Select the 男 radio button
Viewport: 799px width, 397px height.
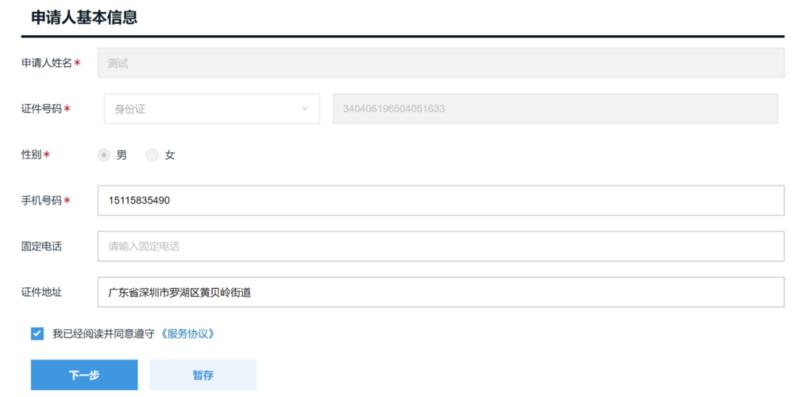pos(104,155)
